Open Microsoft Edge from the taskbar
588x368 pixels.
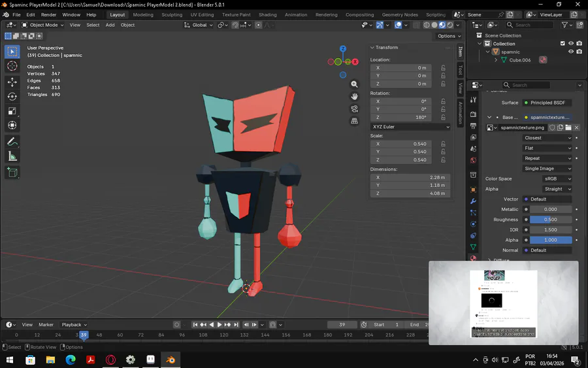click(71, 360)
